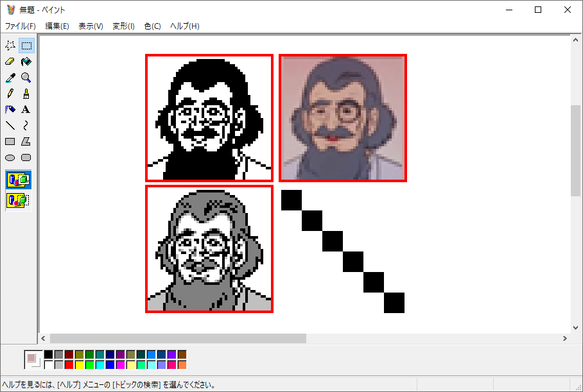
Task: Click the Paint app icon in title bar
Action: 11,10
